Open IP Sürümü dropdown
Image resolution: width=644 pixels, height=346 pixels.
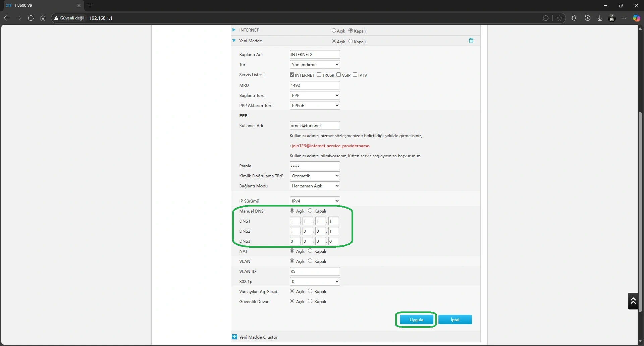tap(315, 201)
